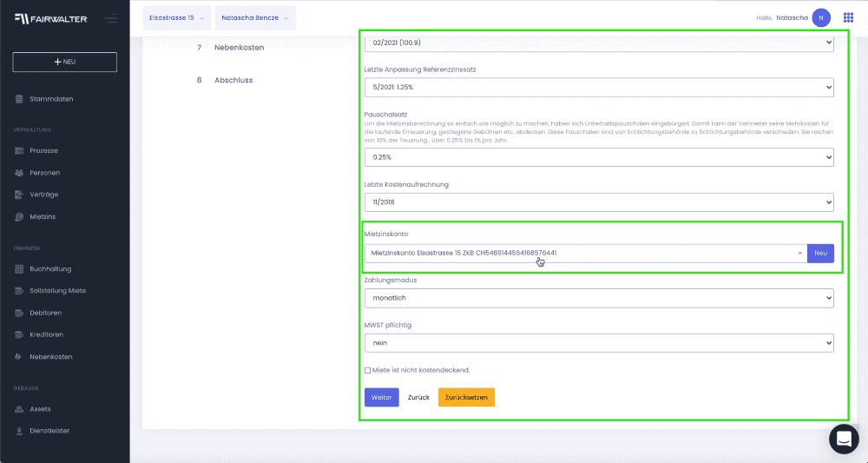Image resolution: width=868 pixels, height=463 pixels.
Task: Click Neu button beside Mietzinskonto
Action: pyautogui.click(x=820, y=253)
